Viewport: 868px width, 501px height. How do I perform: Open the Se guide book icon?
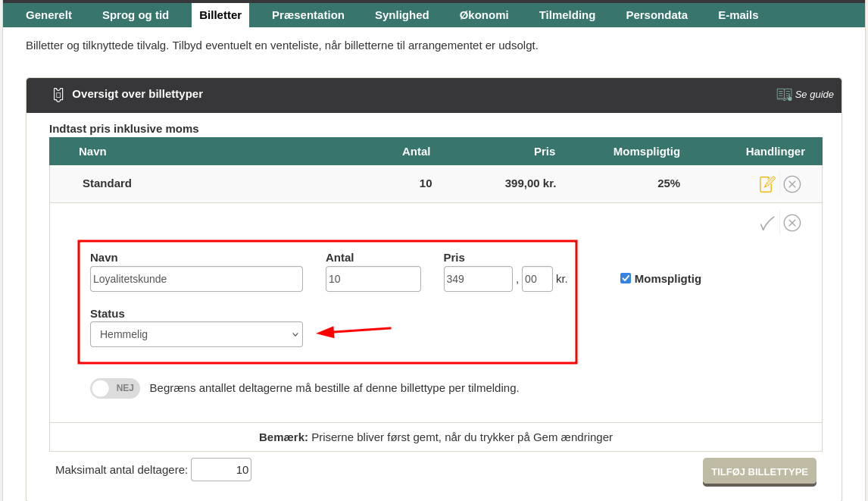pos(784,95)
